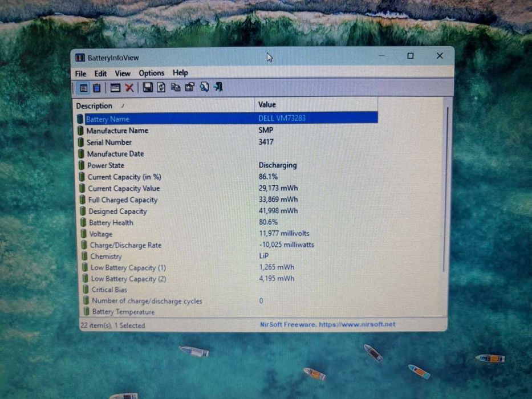Select the Number of charge/discharge cycles row

230,300
